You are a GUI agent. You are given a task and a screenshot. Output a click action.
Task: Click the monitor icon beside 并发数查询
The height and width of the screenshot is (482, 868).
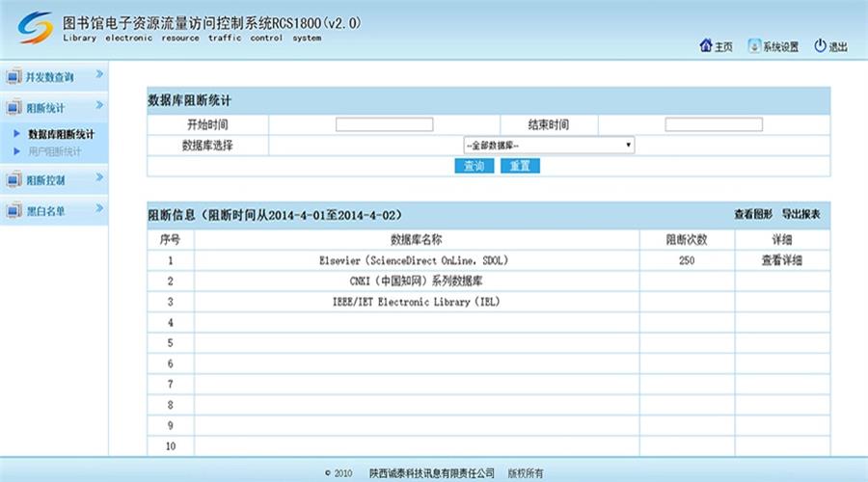[x=14, y=77]
